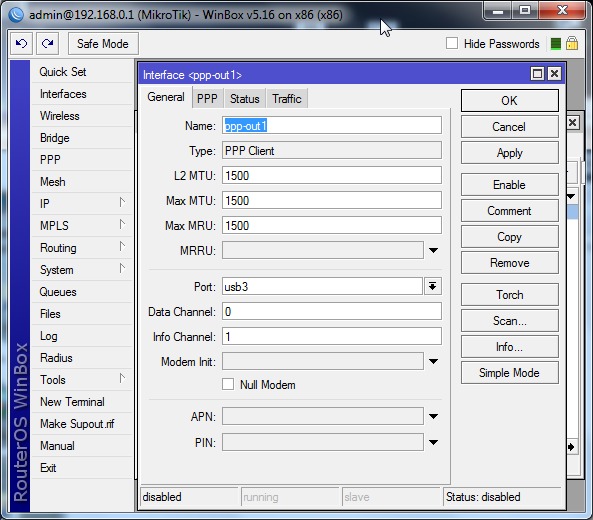Viewport: 593px width, 520px height.
Task: Expand the IP submenu
Action: [x=122, y=202]
